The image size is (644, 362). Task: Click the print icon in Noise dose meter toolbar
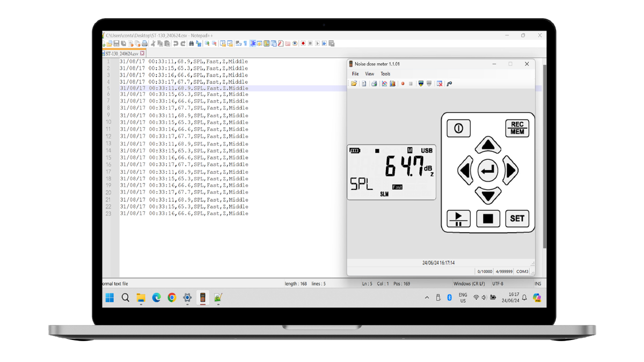[x=374, y=84]
